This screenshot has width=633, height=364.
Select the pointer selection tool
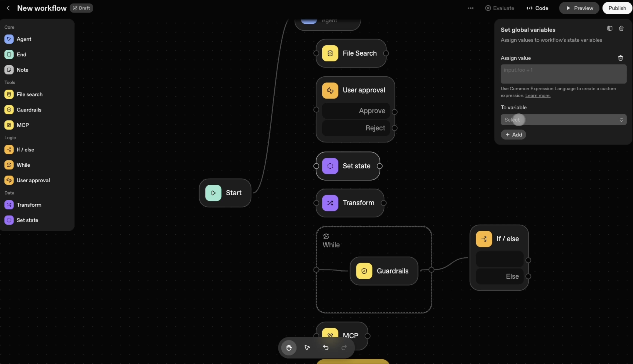[307, 348]
